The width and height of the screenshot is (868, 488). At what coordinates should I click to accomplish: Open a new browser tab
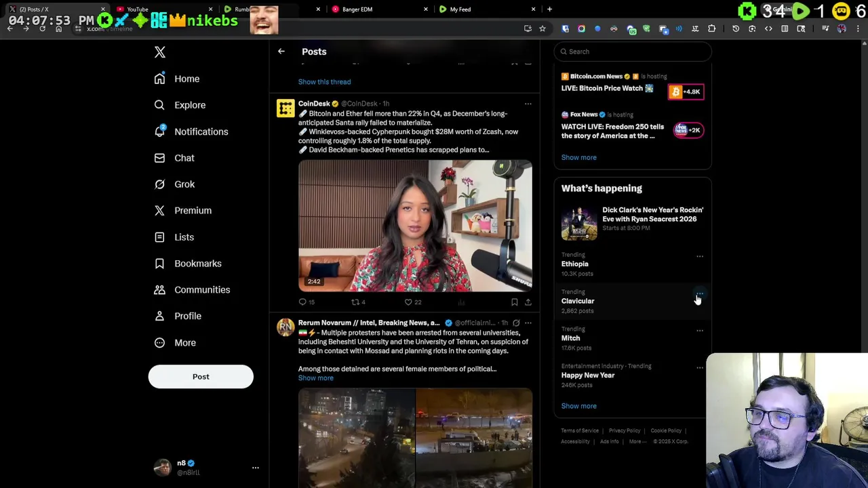(x=549, y=9)
